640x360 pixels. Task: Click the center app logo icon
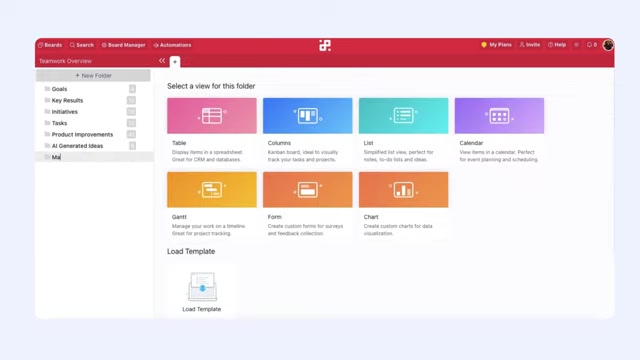325,45
